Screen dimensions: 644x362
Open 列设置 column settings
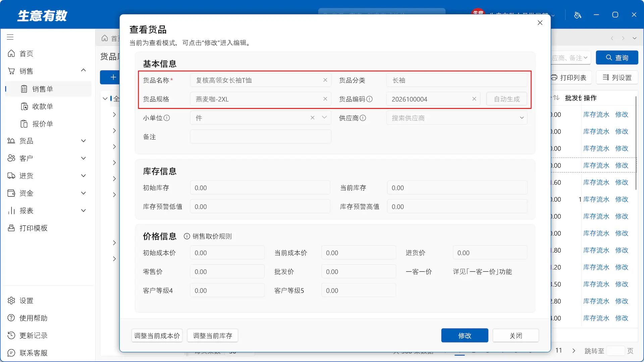point(617,78)
